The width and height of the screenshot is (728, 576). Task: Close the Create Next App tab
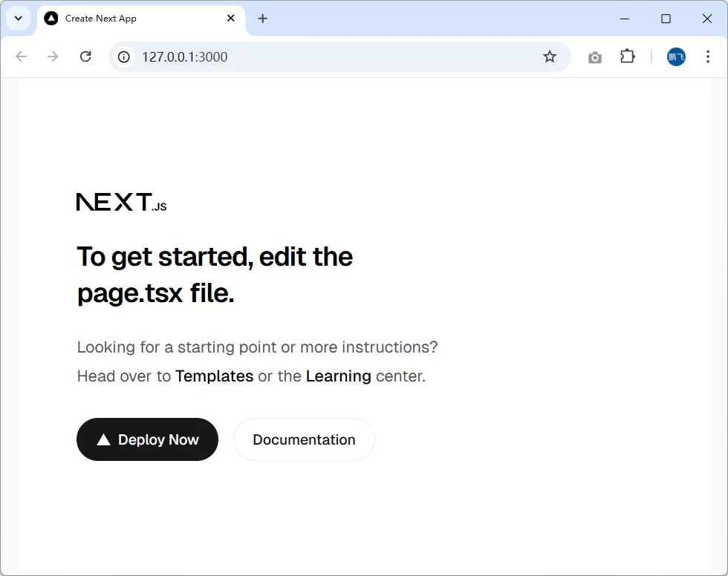coord(231,19)
